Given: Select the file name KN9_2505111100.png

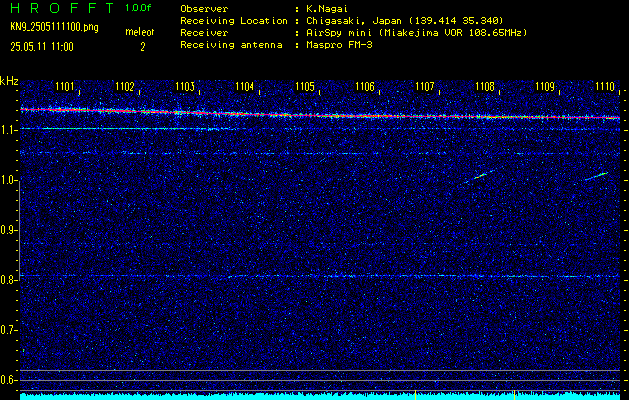Looking at the screenshot, I should [x=54, y=27].
